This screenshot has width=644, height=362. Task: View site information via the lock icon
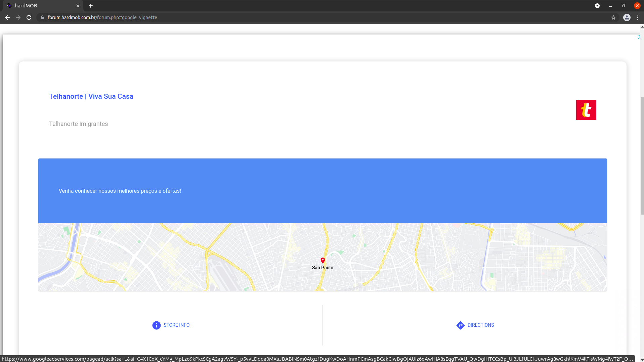42,17
